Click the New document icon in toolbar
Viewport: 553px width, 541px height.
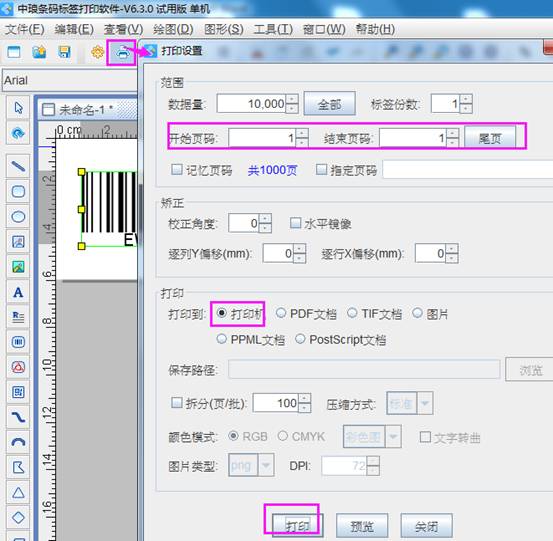(x=14, y=52)
